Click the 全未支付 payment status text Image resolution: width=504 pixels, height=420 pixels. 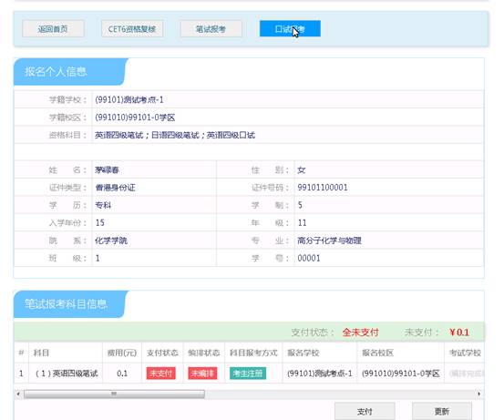(x=360, y=333)
